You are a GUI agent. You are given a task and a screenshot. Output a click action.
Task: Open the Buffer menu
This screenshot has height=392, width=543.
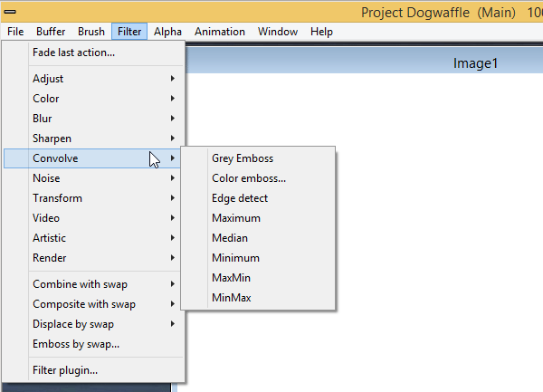pos(51,32)
